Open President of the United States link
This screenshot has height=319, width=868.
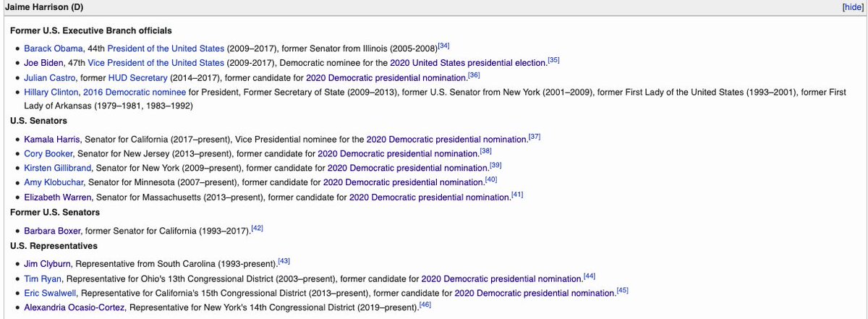point(167,48)
